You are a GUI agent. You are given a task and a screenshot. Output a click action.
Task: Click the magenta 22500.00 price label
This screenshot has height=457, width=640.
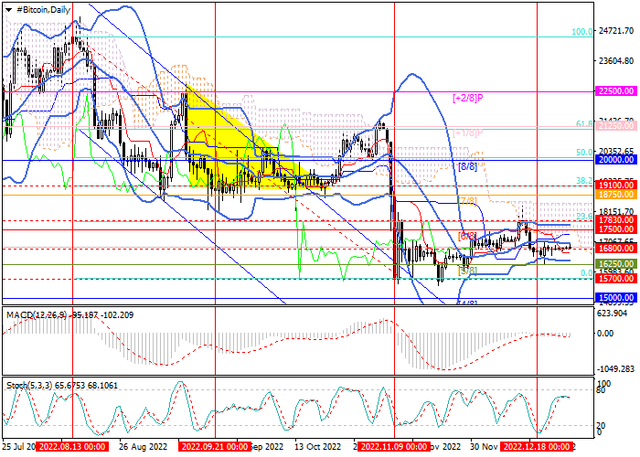coord(616,91)
